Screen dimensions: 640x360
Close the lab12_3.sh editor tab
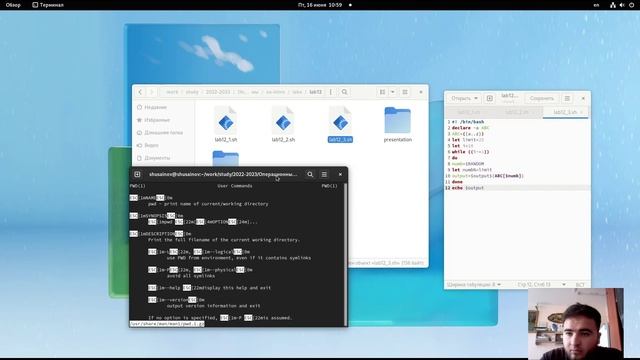coord(582,112)
